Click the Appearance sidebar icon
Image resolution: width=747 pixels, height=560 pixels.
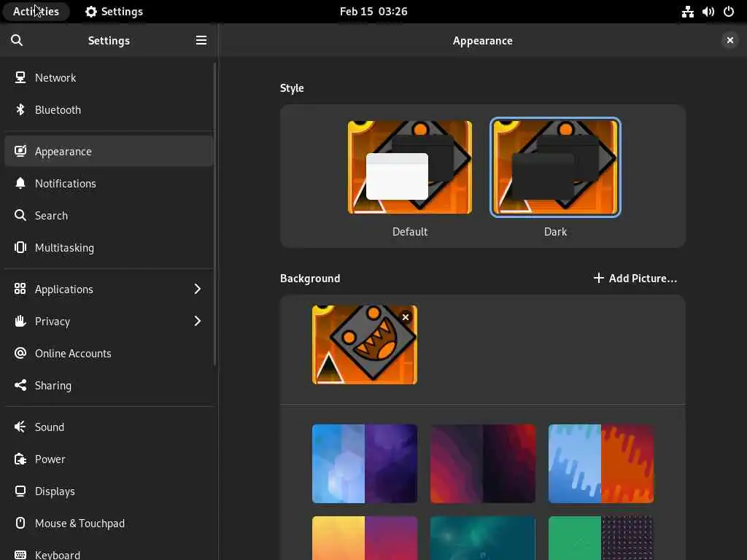coord(20,152)
